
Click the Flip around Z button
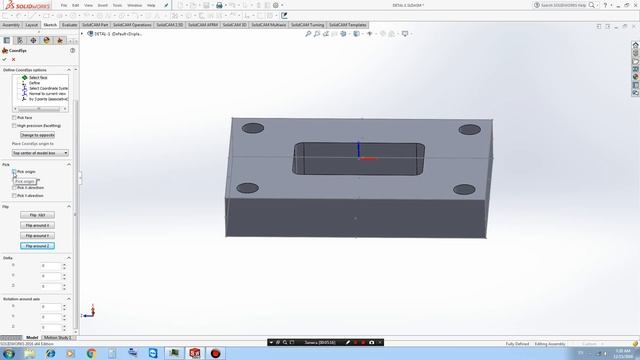point(37,246)
